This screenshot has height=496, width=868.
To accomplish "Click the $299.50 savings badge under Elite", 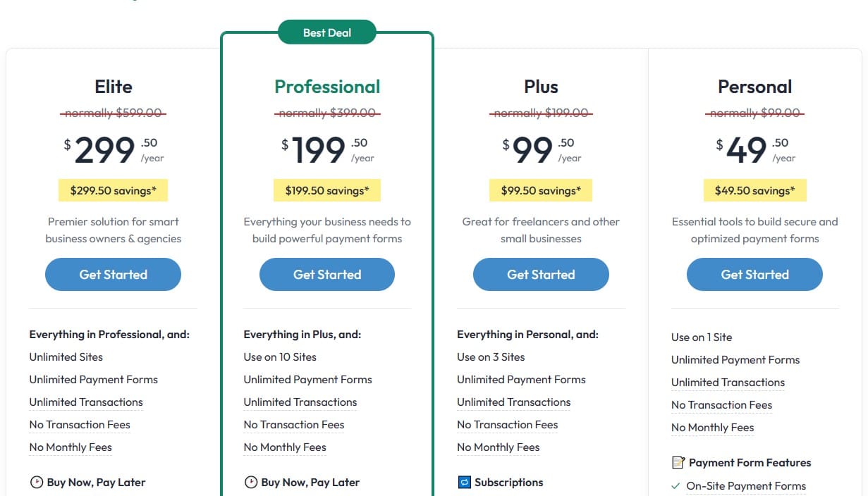I will (113, 190).
